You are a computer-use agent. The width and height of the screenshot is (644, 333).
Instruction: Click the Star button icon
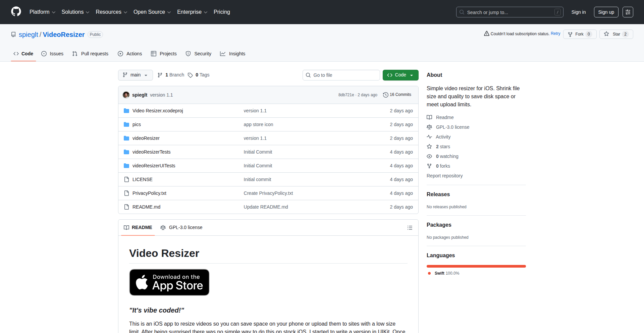pyautogui.click(x=606, y=34)
